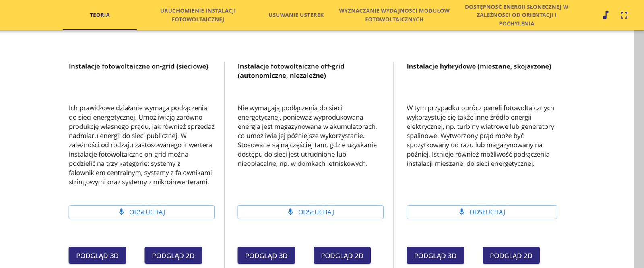This screenshot has width=644, height=268.
Task: Click the microphone icon in the on-grid column
Action: tap(122, 212)
